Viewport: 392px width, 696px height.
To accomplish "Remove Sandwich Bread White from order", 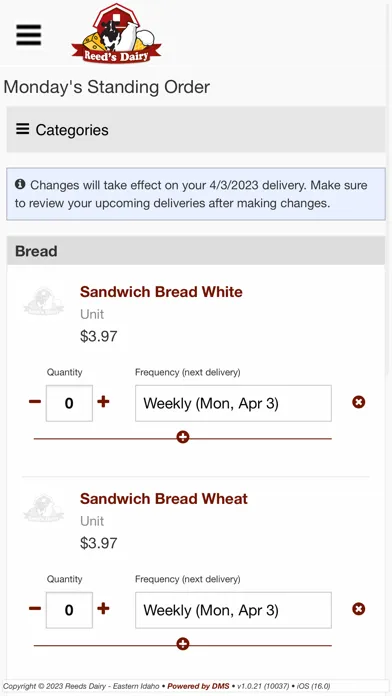I will point(359,402).
